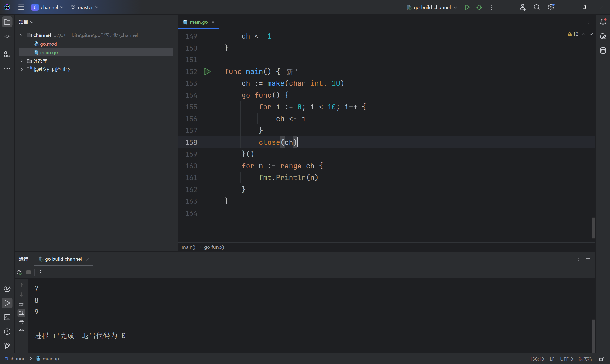Stop the running process button
610x364 pixels.
pos(29,272)
